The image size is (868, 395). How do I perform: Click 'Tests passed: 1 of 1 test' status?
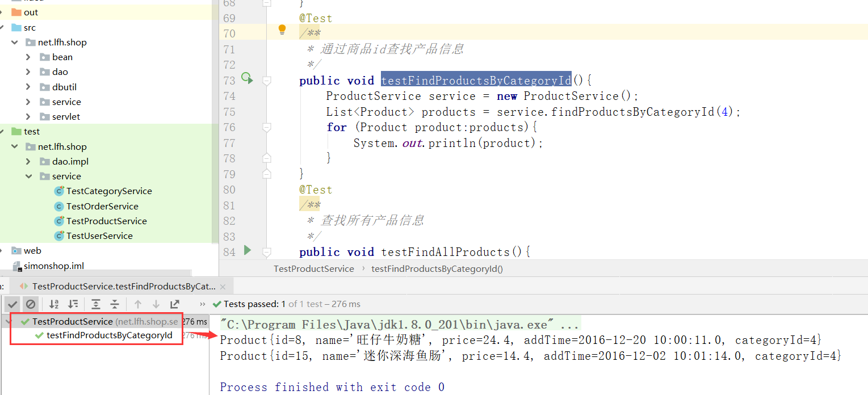[292, 304]
